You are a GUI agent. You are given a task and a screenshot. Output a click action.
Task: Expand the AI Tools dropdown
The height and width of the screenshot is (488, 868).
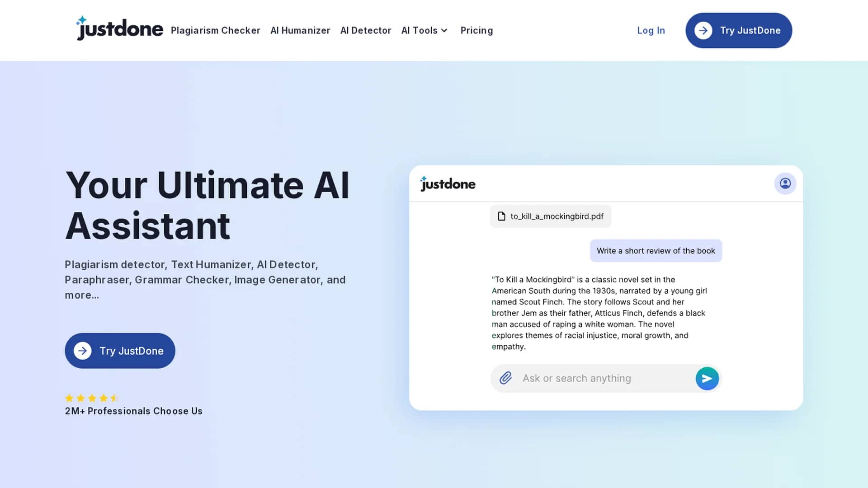[x=425, y=30]
